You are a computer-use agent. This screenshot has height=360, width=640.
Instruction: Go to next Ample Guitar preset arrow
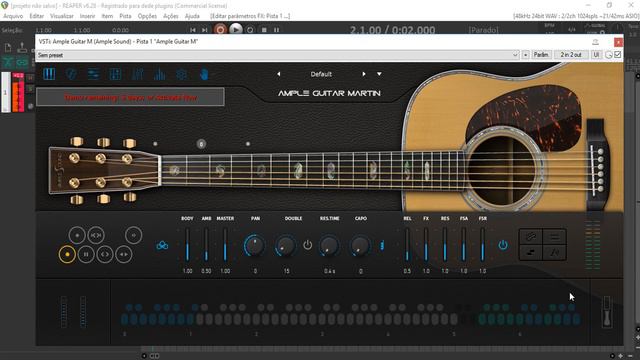(364, 74)
